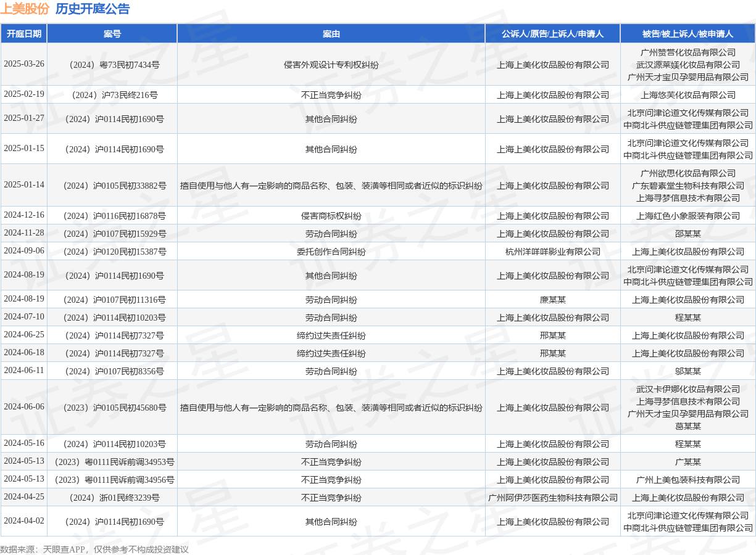The image size is (756, 555).
Task: Select the date 2024-04-02
Action: click(x=24, y=521)
